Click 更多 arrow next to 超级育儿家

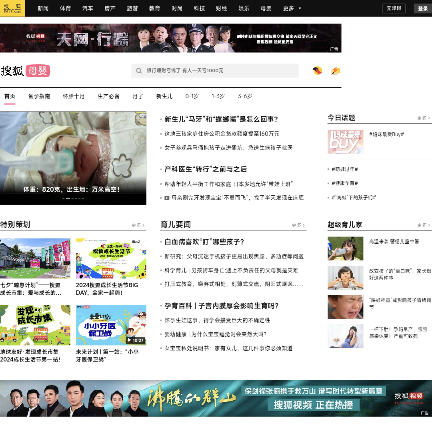point(424,225)
